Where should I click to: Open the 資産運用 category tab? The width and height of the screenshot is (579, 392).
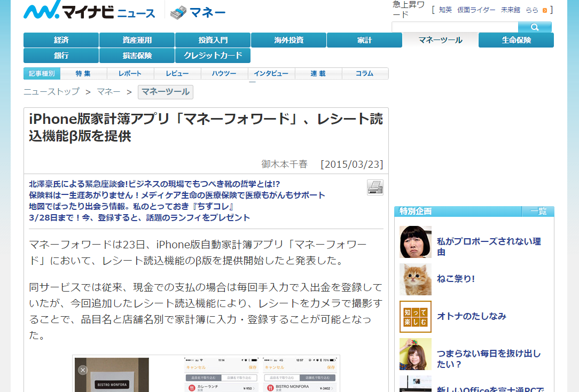coord(137,40)
